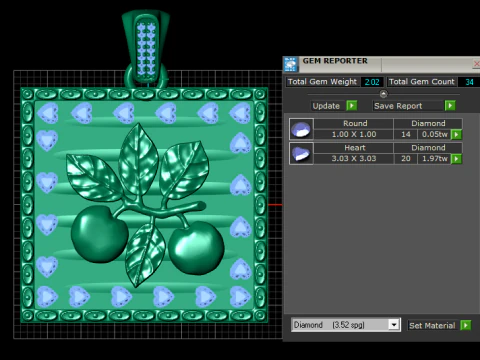Image resolution: width=480 pixels, height=360 pixels.
Task: Click the Set Material button label
Action: (432, 325)
